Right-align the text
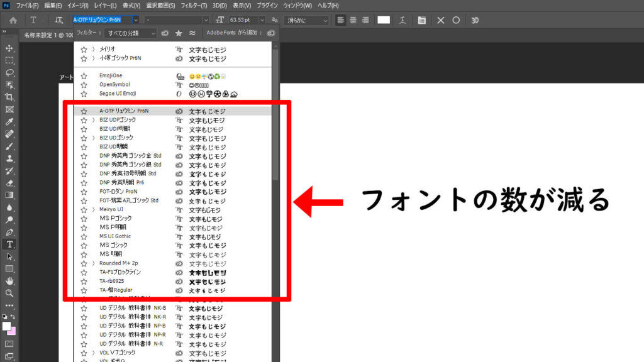The height and width of the screenshot is (362, 644). pyautogui.click(x=365, y=20)
